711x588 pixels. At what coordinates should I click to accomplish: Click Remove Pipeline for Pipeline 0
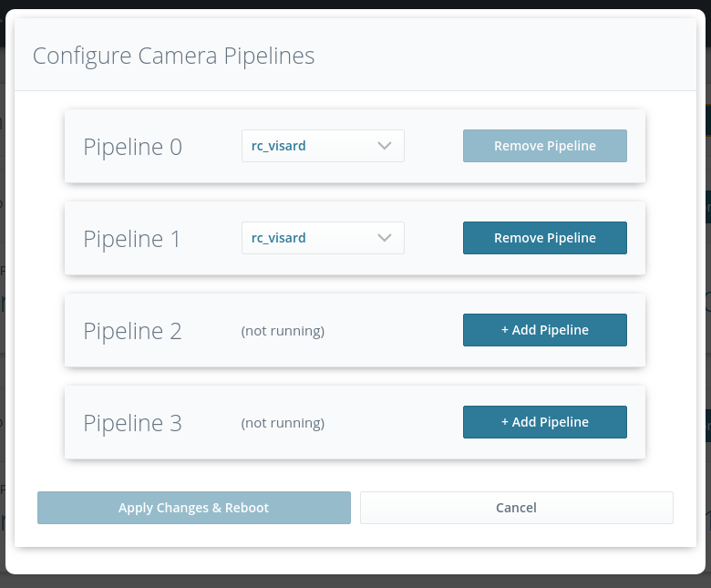click(544, 146)
